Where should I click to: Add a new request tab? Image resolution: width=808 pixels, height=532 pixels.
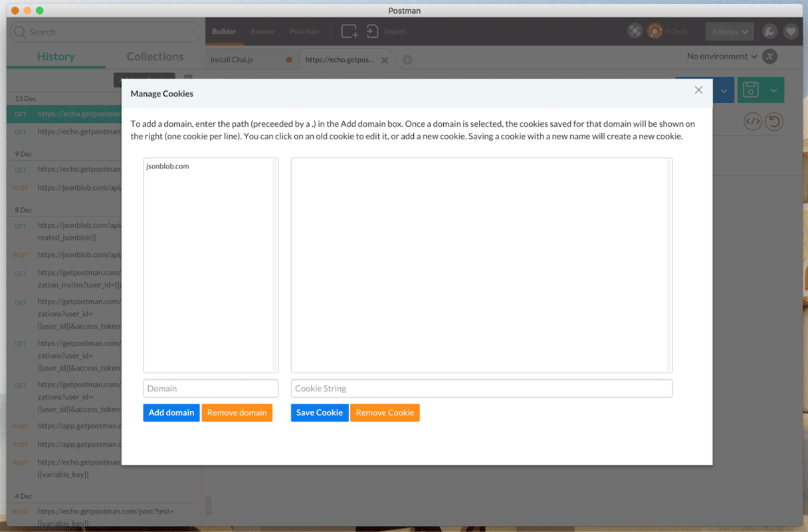[407, 60]
